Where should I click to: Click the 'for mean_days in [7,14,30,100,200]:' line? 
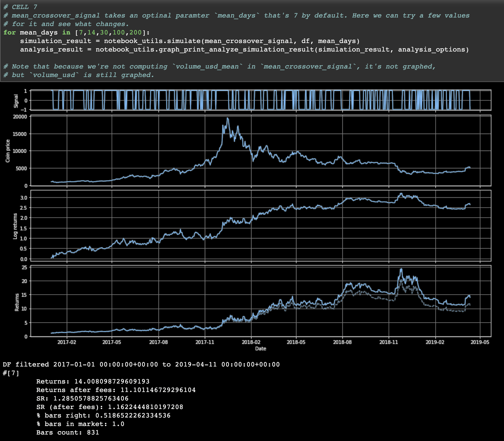(x=76, y=32)
